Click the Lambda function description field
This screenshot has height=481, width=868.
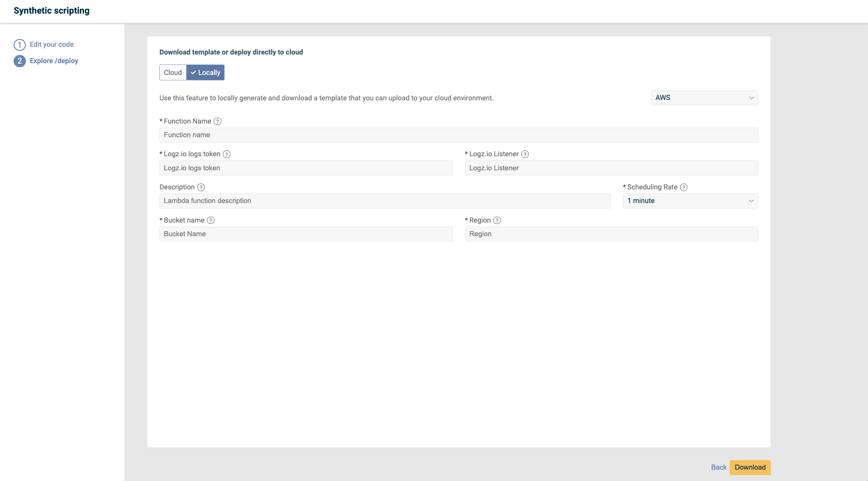coord(384,201)
